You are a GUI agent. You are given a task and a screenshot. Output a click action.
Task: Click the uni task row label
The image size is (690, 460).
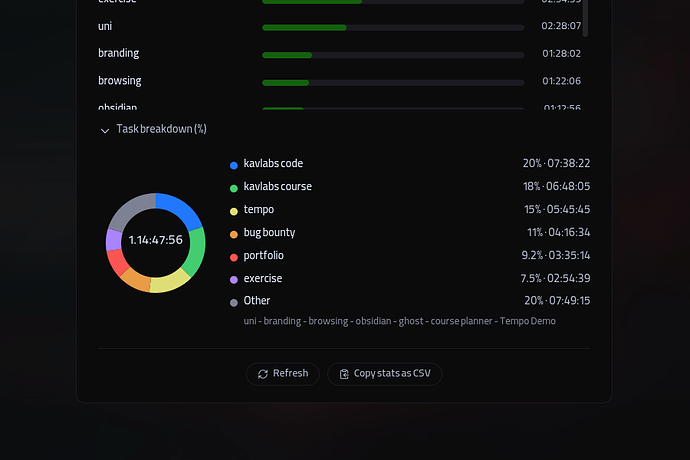click(x=105, y=26)
